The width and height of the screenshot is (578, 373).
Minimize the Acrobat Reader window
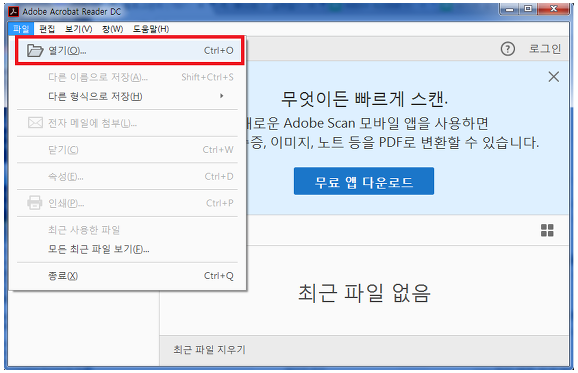(x=509, y=9)
